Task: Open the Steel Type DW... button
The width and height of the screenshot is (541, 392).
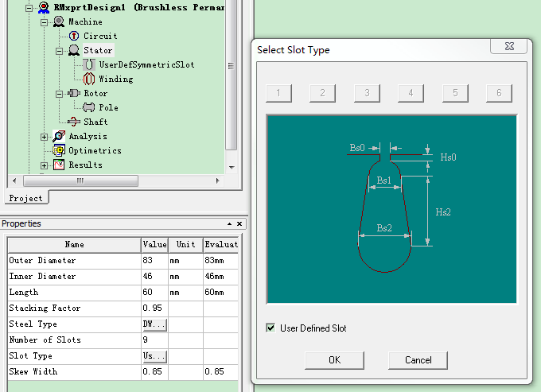Action: [154, 324]
